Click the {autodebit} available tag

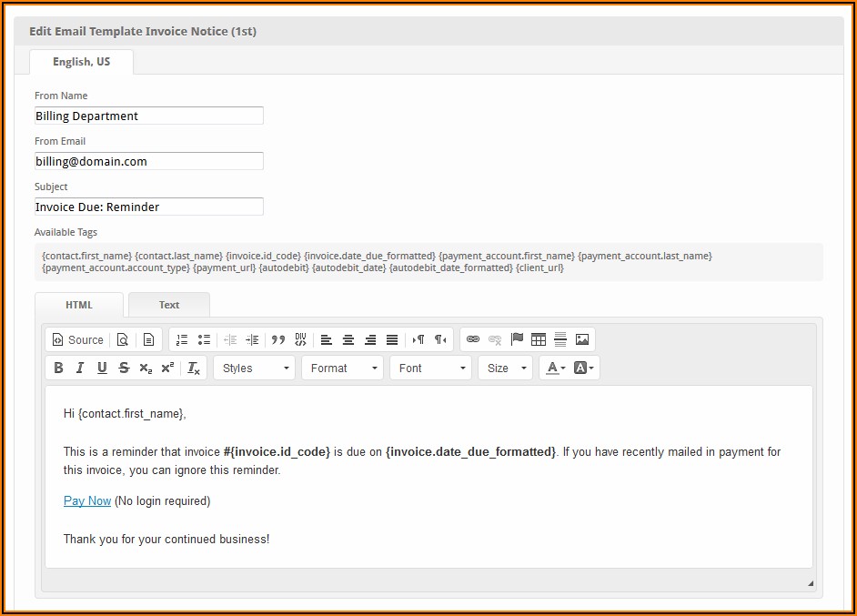[284, 268]
